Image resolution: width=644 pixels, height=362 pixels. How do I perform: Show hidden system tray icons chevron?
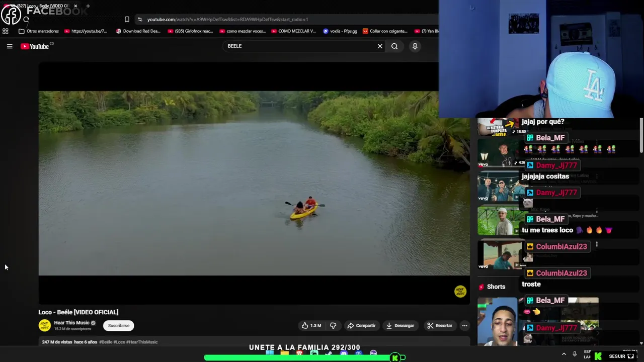563,354
